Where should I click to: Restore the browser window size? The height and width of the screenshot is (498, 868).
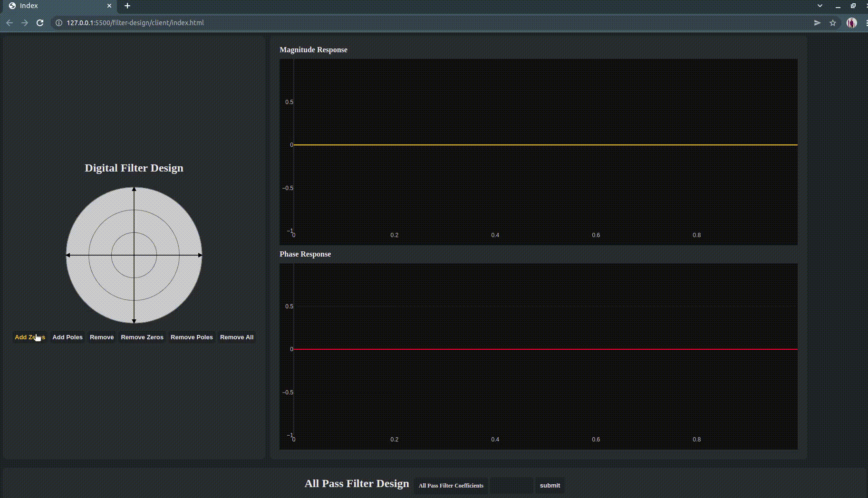coord(853,6)
